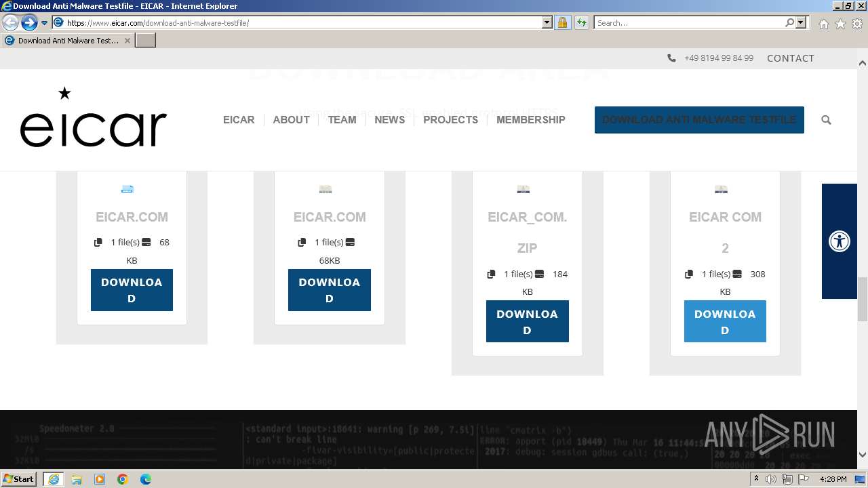This screenshot has height=488, width=868.
Task: Click the file icon above EICAR_COM.ZIP
Action: [x=523, y=189]
